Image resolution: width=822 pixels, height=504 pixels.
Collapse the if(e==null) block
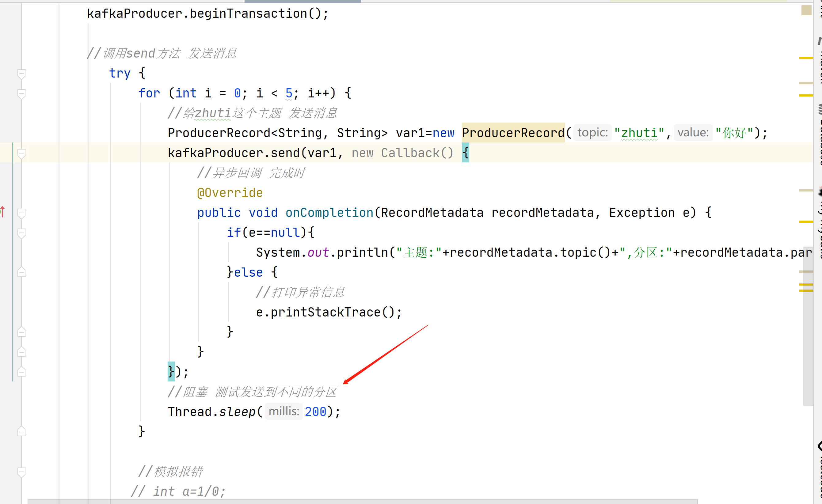click(x=21, y=233)
